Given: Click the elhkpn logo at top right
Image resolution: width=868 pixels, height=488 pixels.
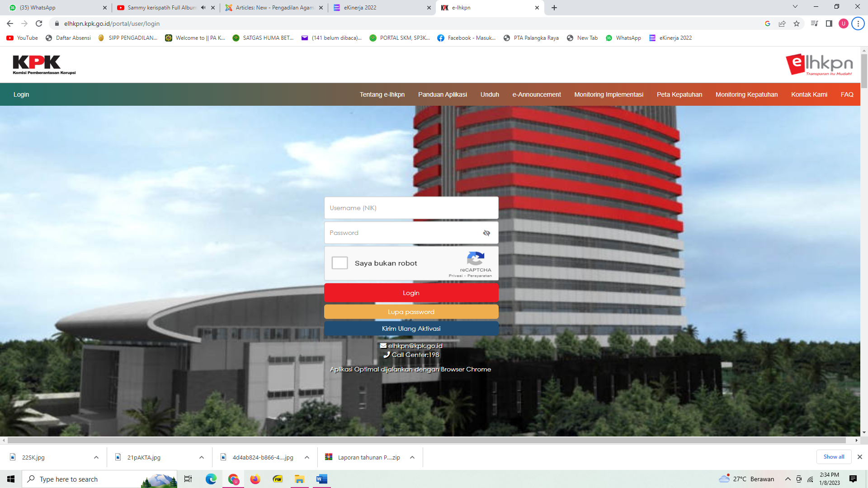Looking at the screenshot, I should click(x=819, y=65).
